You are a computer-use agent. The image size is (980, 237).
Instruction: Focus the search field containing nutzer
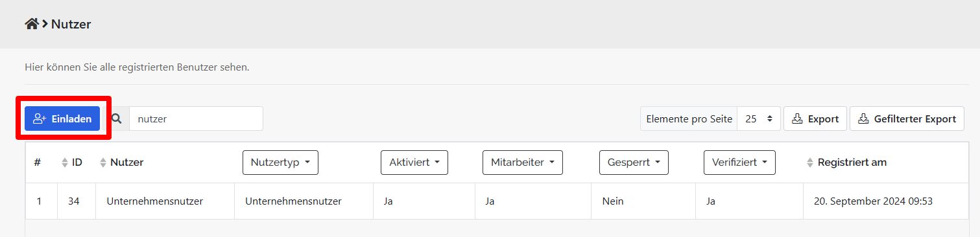click(196, 119)
